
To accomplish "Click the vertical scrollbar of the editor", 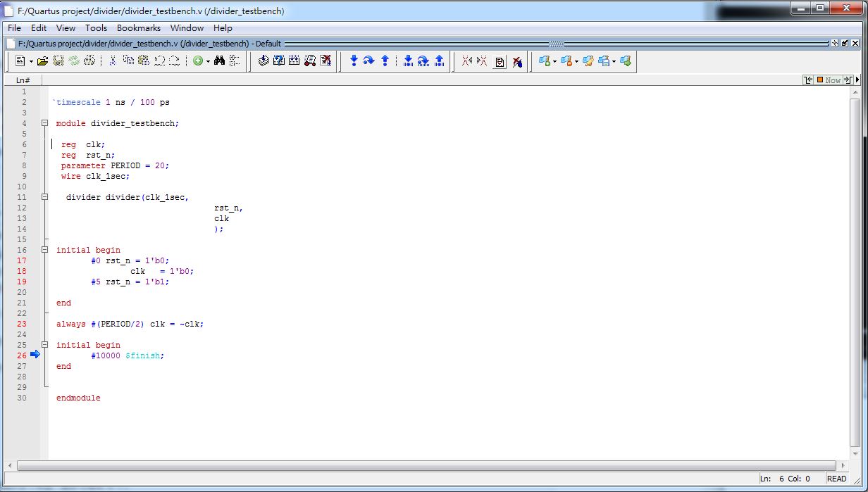I will [x=856, y=273].
